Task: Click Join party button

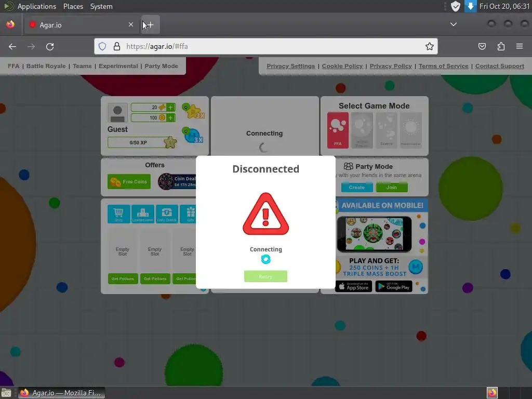Action: point(392,187)
